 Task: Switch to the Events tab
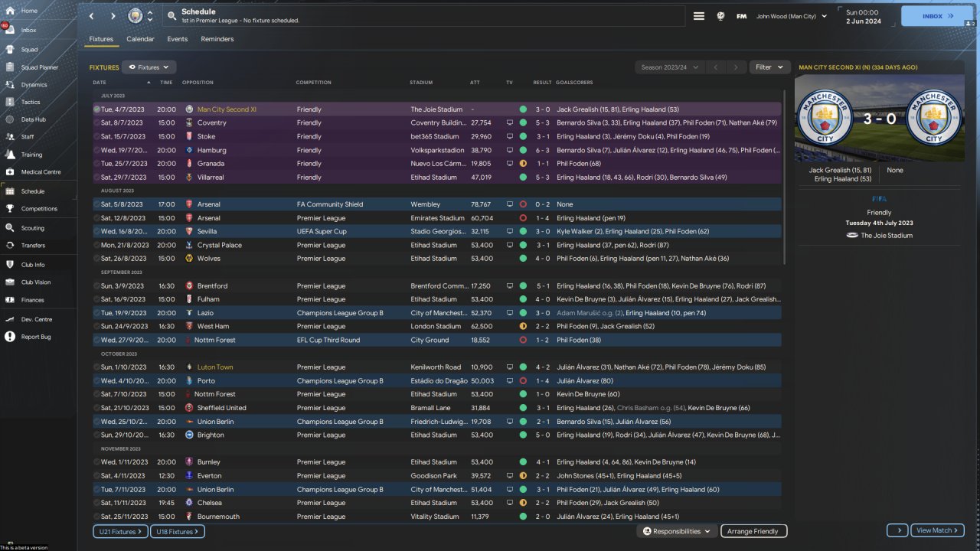click(177, 39)
